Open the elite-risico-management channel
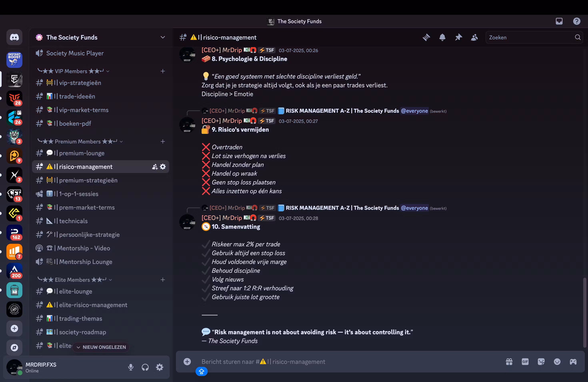This screenshot has height=382, width=588. click(x=101, y=305)
